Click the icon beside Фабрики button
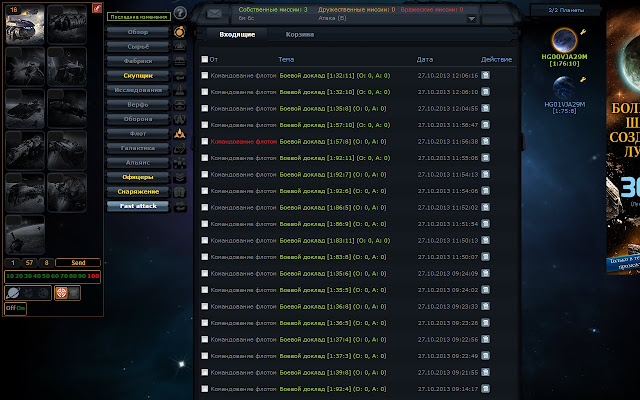The height and width of the screenshot is (400, 640). (180, 61)
